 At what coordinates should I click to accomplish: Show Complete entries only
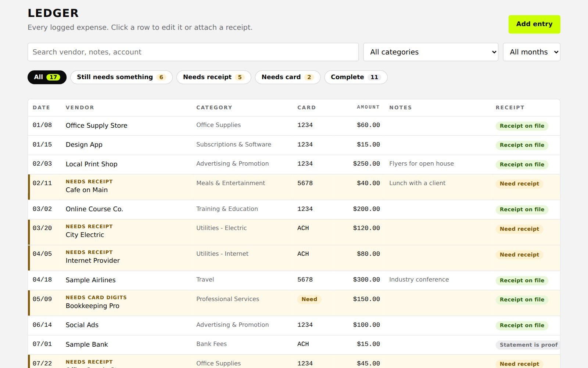tap(355, 77)
